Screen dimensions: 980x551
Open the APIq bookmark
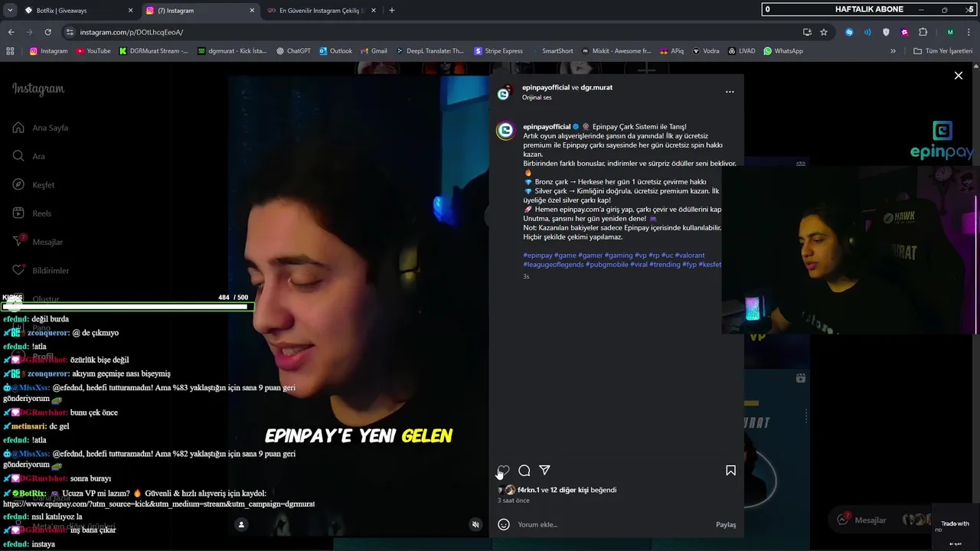point(671,51)
